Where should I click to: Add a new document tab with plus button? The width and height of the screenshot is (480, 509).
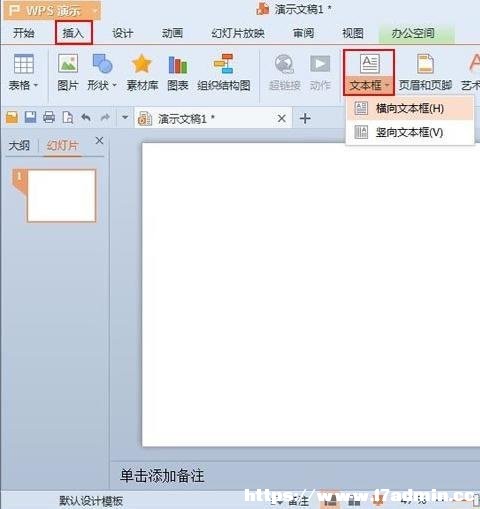click(305, 118)
